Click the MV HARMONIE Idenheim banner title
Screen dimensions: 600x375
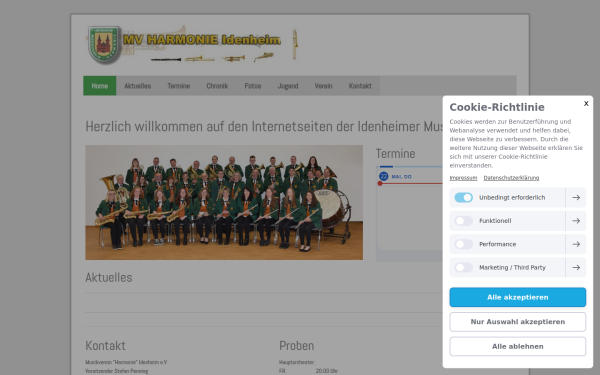(202, 39)
